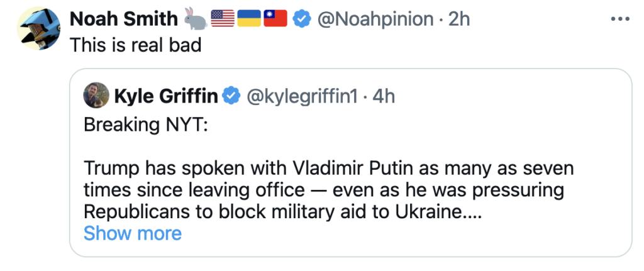644x271 pixels.
Task: Click the Ukraine flag emoji
Action: [x=248, y=19]
